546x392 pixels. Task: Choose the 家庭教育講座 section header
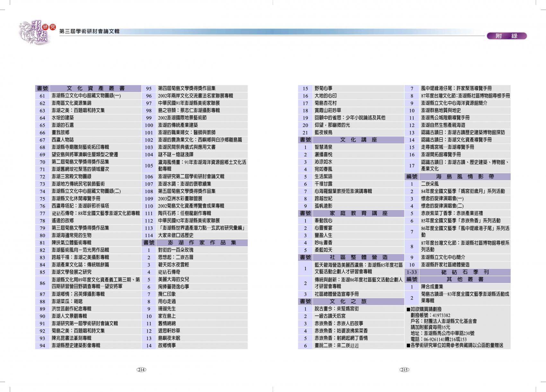click(x=358, y=213)
